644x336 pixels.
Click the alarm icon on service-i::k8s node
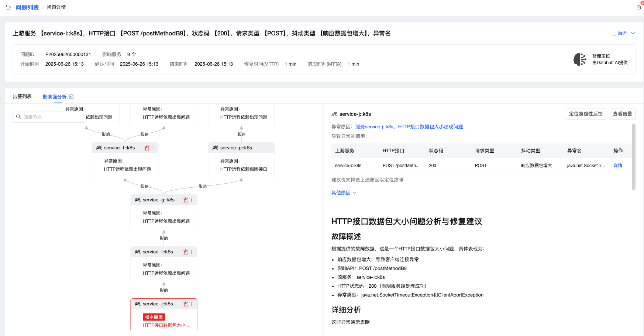186,252
